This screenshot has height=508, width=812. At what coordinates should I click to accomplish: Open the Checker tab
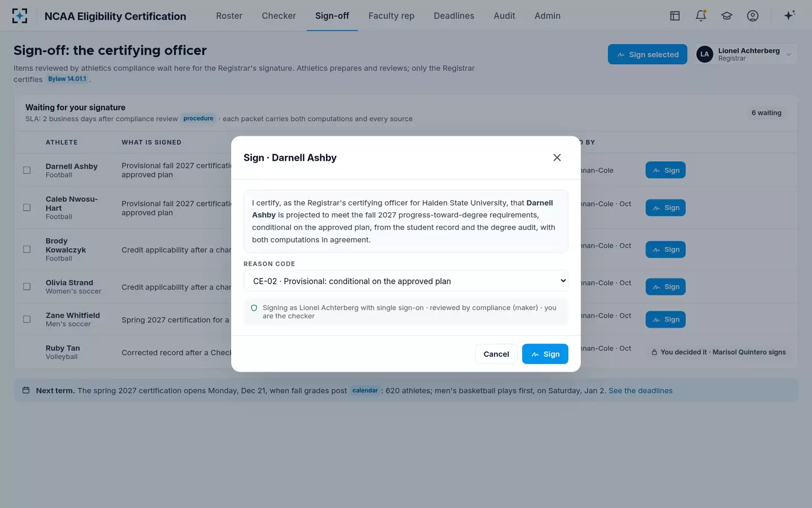(279, 16)
